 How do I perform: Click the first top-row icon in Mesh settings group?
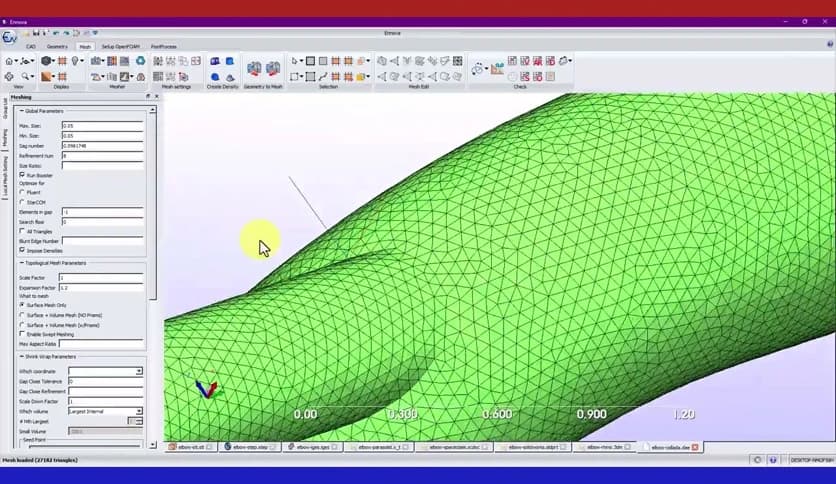158,61
